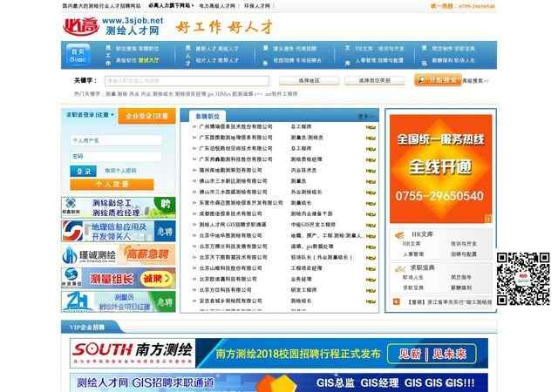Image resolution: width=558 pixels, height=392 pixels.
Task: Open job title 外业测绘组长
Action: 306,193
